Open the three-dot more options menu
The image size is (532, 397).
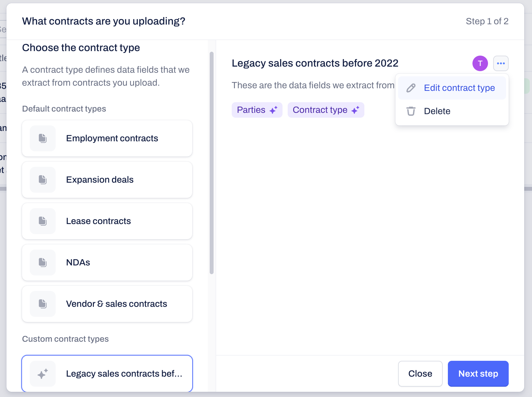[x=501, y=63]
